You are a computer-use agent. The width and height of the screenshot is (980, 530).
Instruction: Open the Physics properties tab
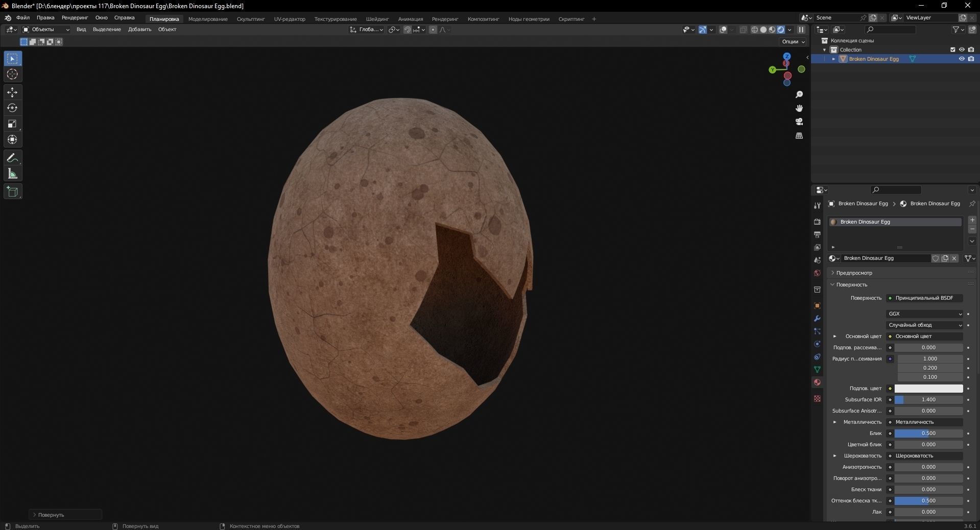817,344
